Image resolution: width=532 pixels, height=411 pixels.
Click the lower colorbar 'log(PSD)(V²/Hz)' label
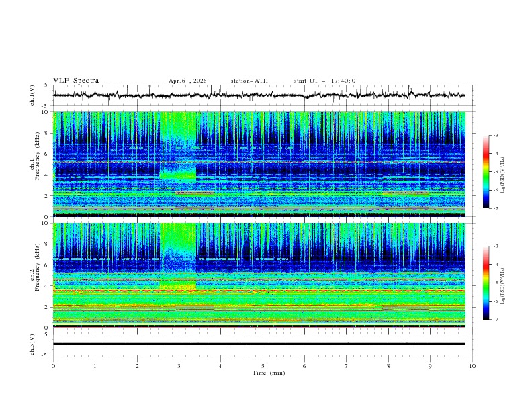(502, 285)
